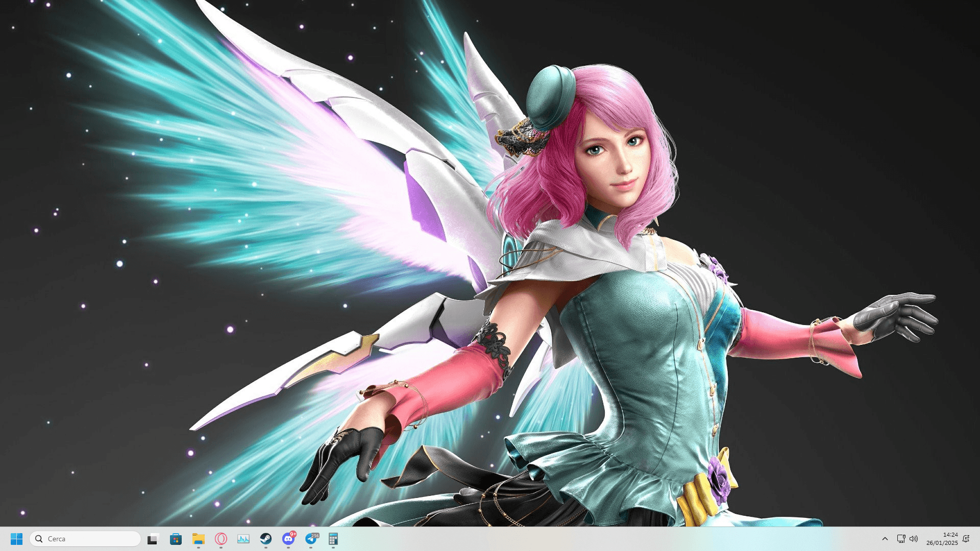
Task: Open the Calculator app
Action: (x=333, y=539)
